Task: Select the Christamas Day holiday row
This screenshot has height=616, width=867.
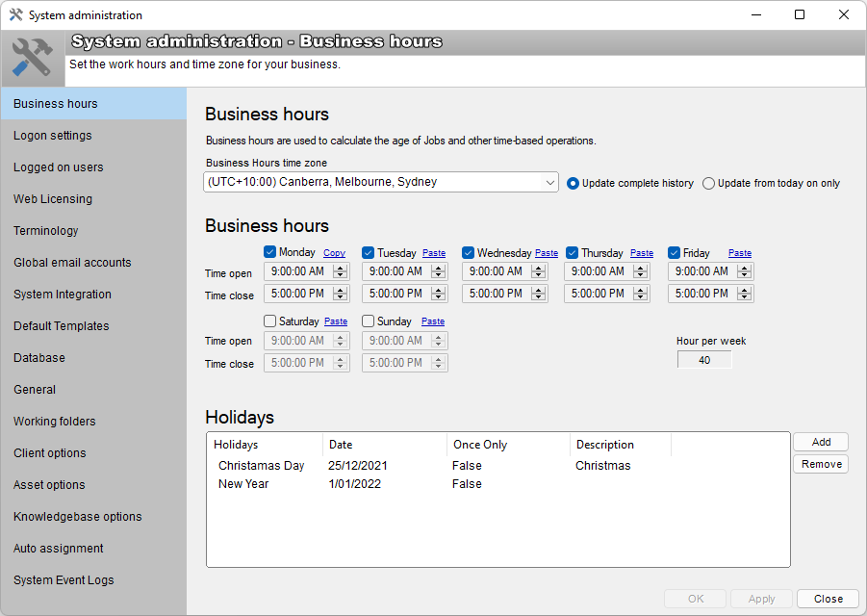Action: click(497, 466)
